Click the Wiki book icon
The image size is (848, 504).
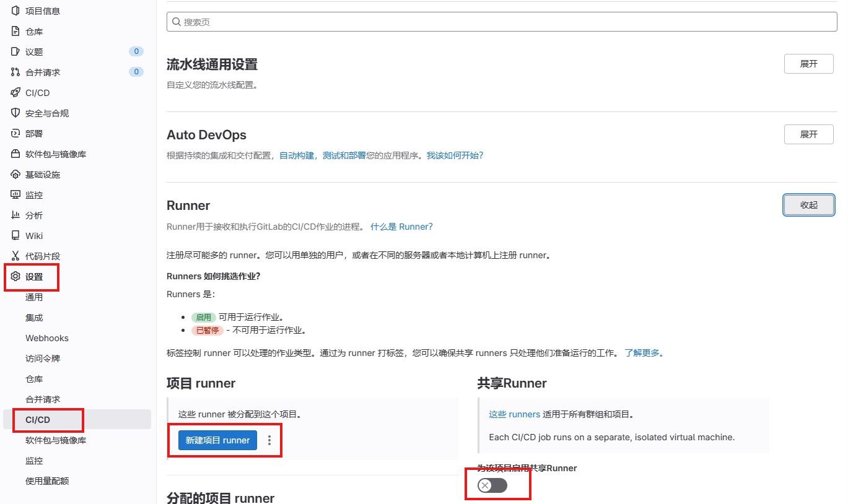(15, 236)
